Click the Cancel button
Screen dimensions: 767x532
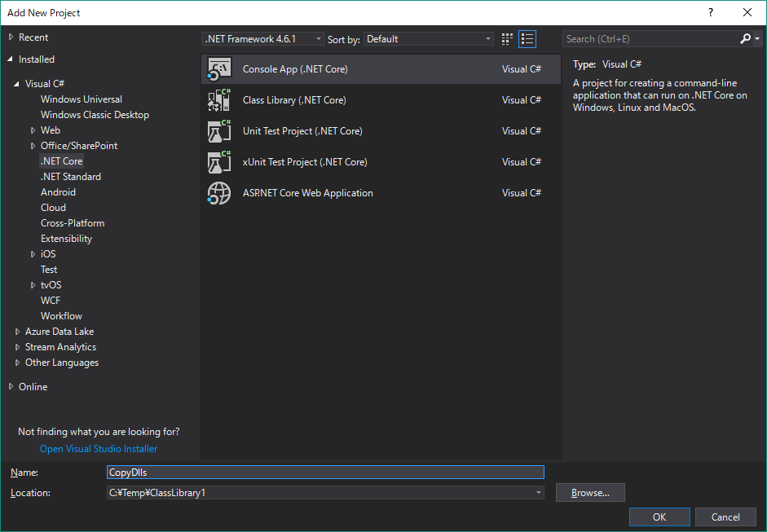(725, 517)
